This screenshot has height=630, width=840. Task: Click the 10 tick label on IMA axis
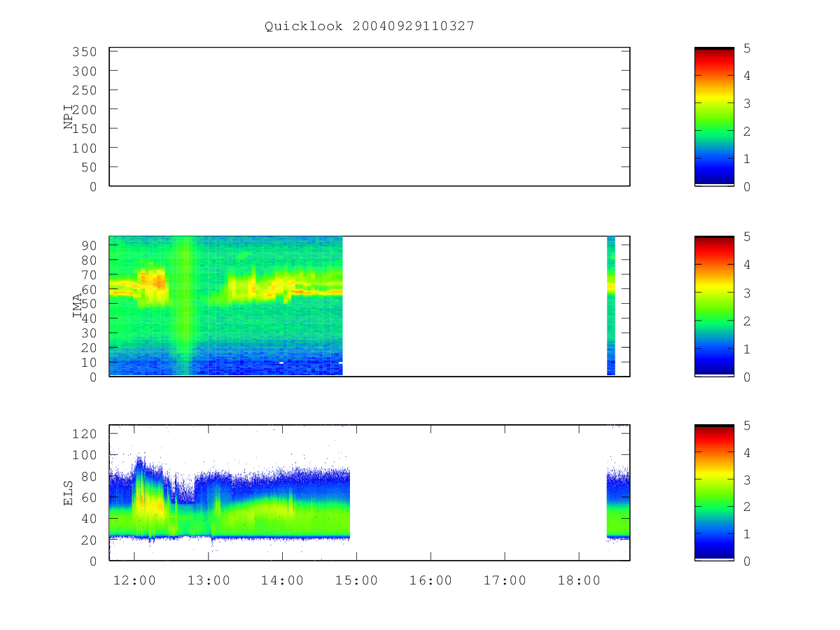[89, 363]
